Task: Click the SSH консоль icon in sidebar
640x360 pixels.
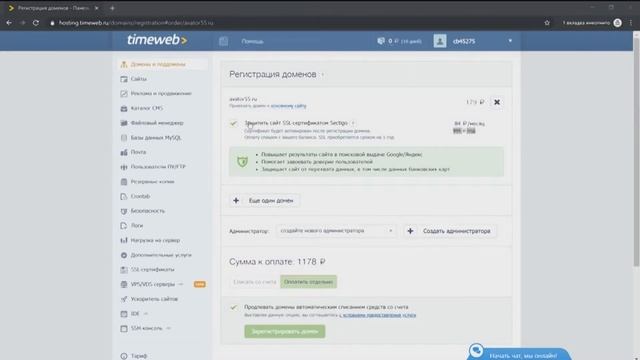Action: click(x=124, y=329)
